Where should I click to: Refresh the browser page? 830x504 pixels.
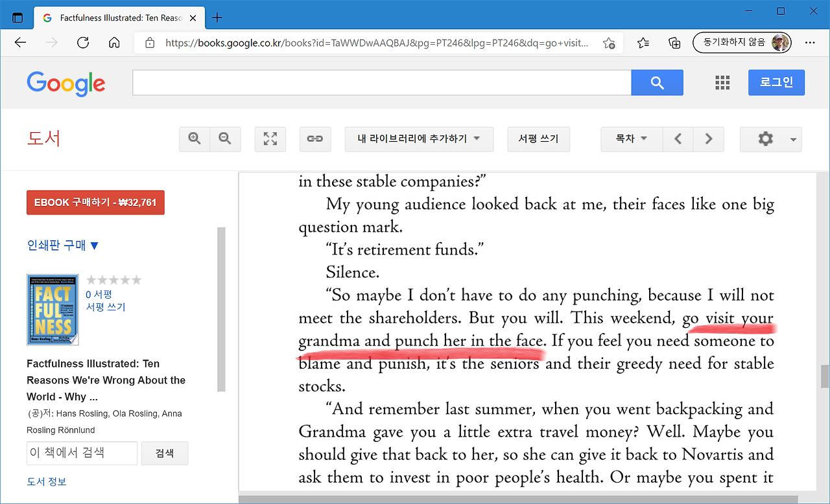pos(82,43)
